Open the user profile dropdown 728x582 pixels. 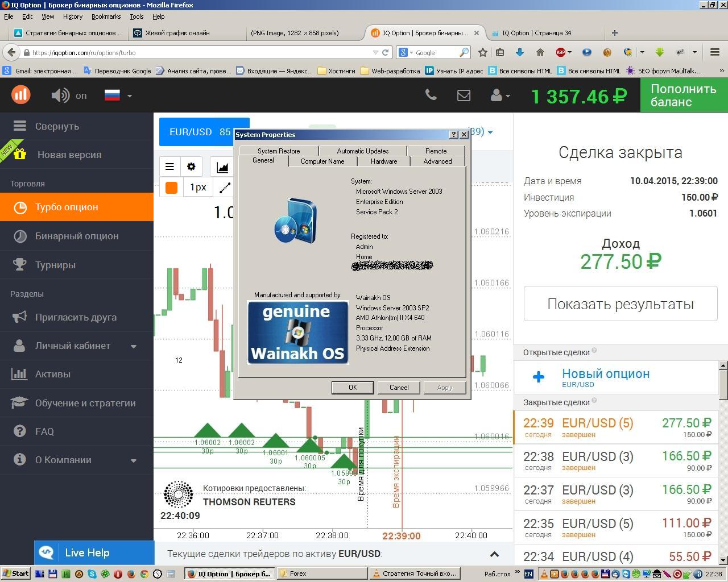tap(500, 95)
